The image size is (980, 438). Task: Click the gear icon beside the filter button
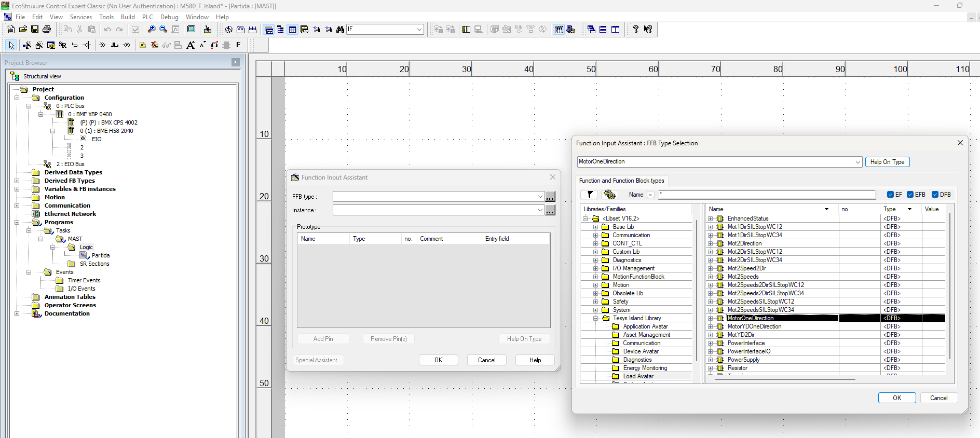coord(609,195)
